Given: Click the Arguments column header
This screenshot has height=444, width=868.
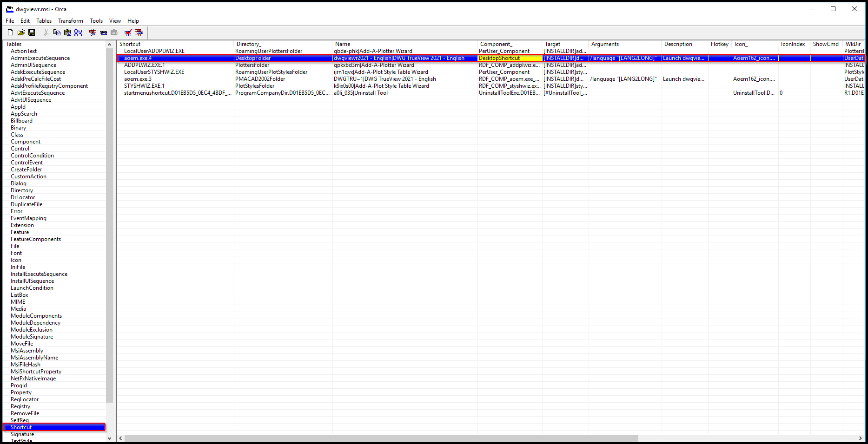Looking at the screenshot, I should click(605, 44).
